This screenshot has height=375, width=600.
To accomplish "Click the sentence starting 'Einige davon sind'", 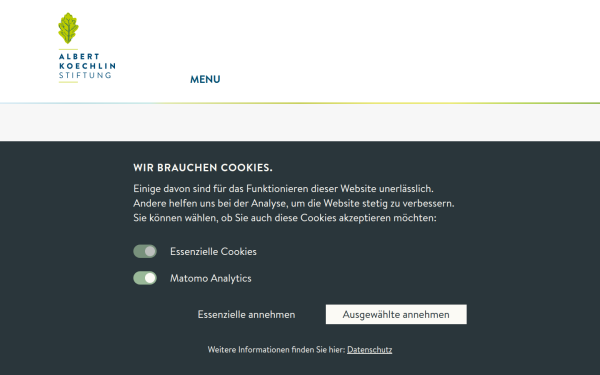I will pos(283,189).
